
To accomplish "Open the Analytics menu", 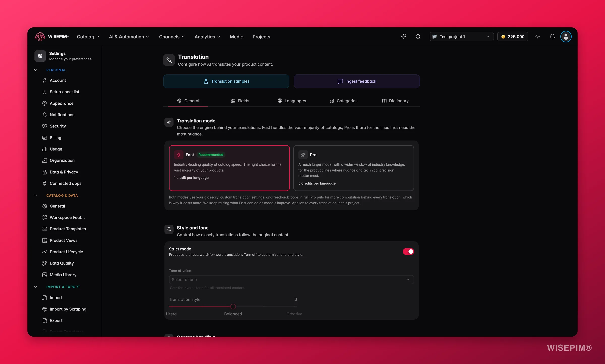I will pyautogui.click(x=207, y=37).
